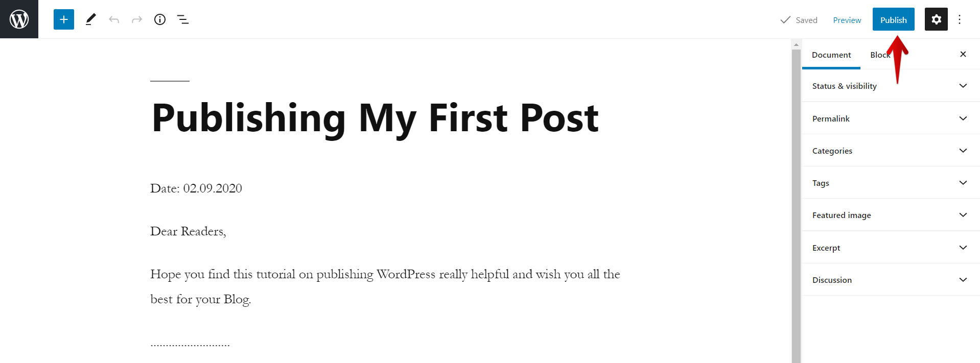Viewport: 980px width, 363px height.
Task: Expand the Categories panel
Action: tap(891, 151)
